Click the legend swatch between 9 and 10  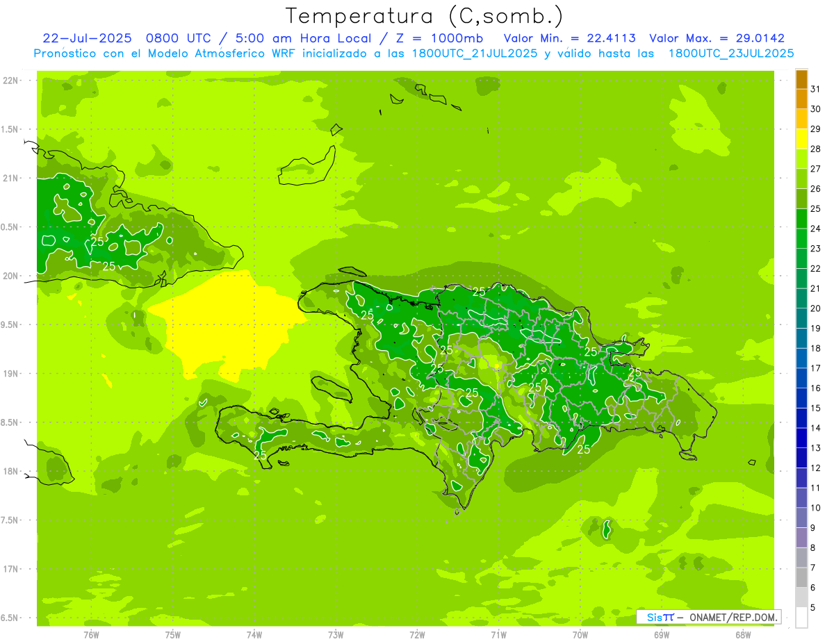801,518
